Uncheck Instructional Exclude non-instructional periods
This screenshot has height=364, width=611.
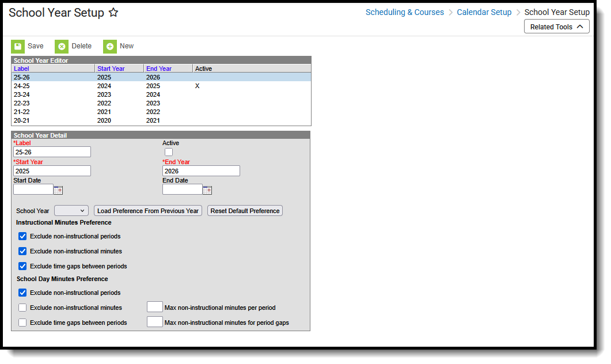pyautogui.click(x=22, y=236)
